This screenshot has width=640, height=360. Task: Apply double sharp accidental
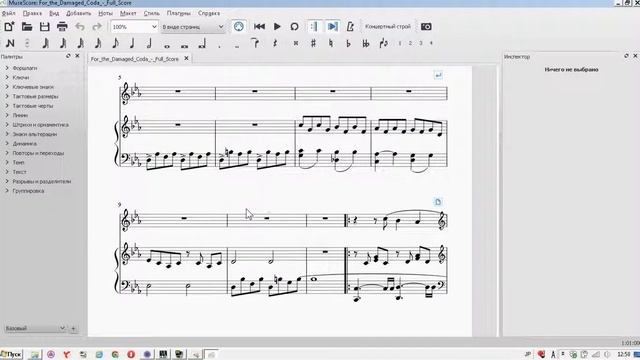[296, 43]
